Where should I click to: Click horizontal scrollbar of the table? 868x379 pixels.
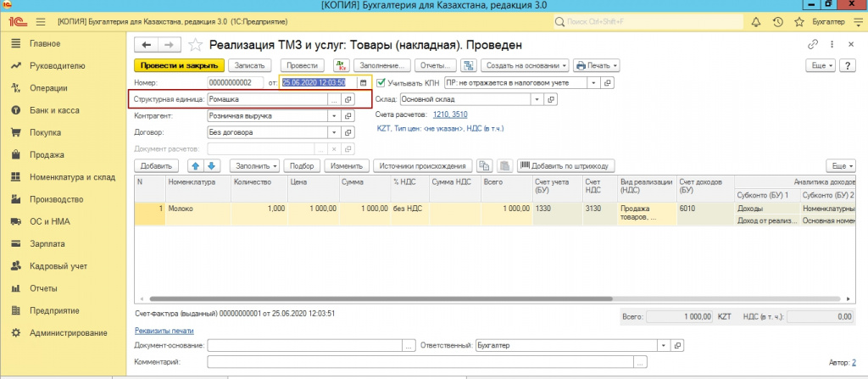pos(381,298)
